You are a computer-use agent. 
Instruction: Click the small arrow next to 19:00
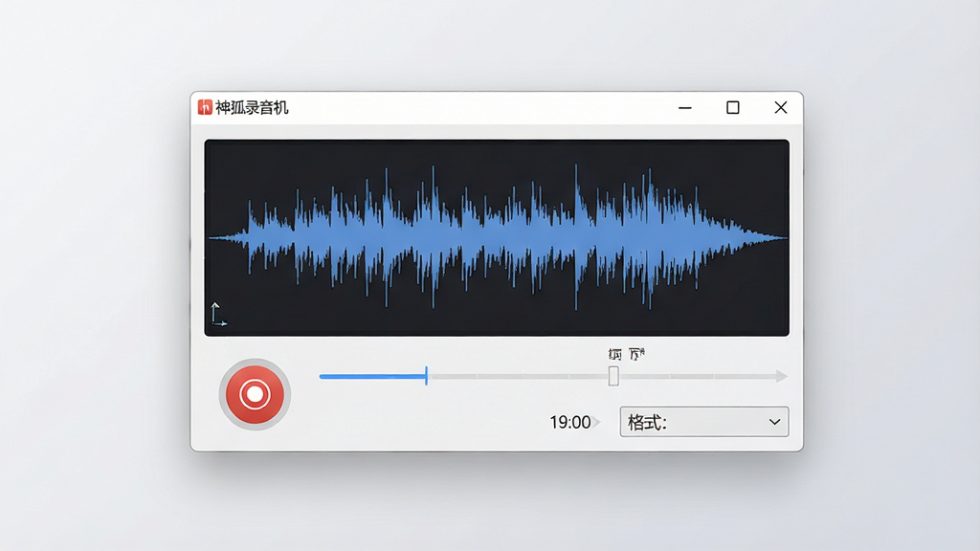[597, 422]
